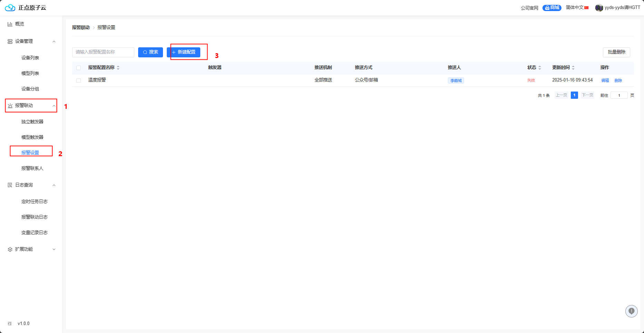Check the 温度报警 row checkbox

79,80
